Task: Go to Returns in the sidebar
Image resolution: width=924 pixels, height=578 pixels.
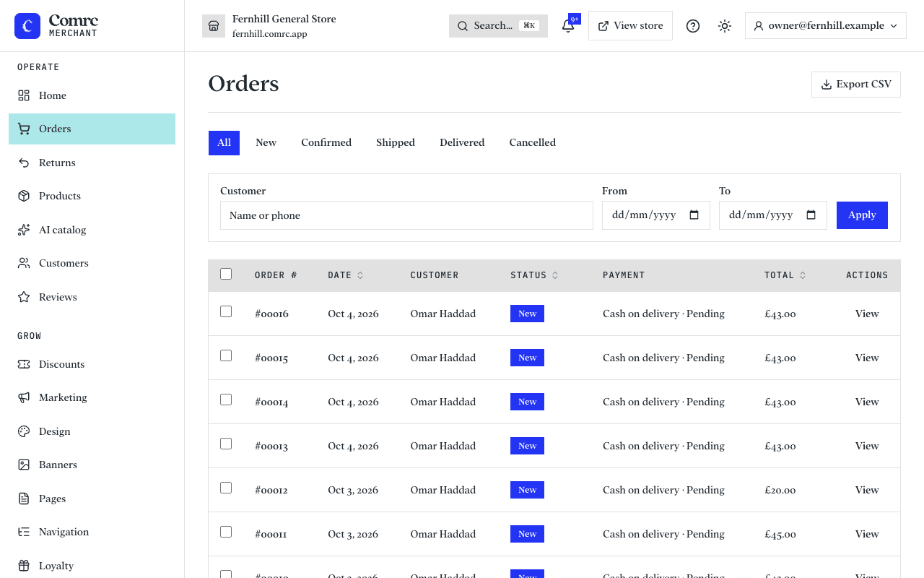Action: pyautogui.click(x=92, y=163)
